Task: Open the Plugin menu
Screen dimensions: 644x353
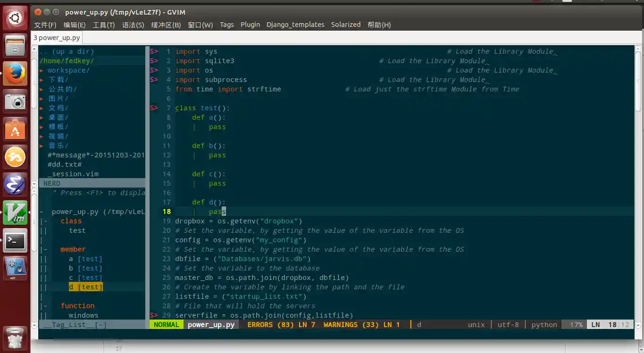Action: click(250, 25)
